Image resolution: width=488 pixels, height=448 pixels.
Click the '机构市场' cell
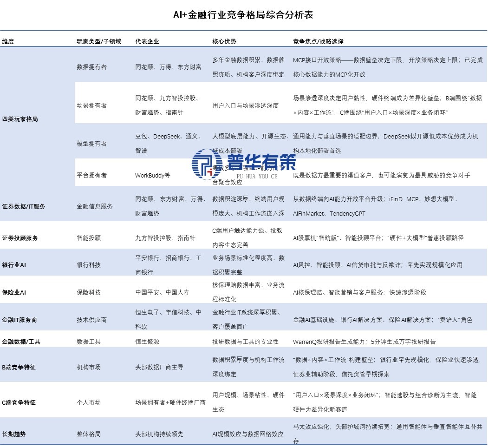click(89, 367)
